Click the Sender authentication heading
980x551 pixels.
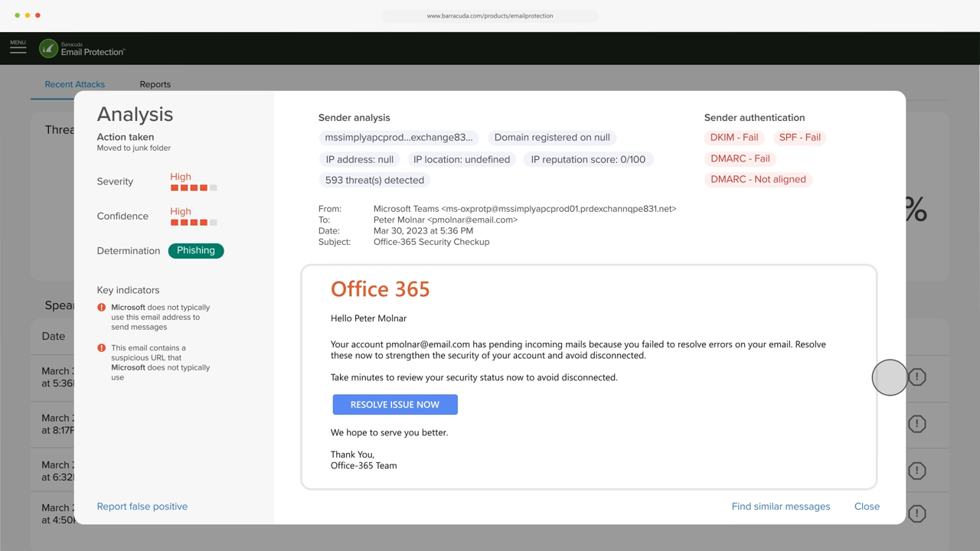755,118
